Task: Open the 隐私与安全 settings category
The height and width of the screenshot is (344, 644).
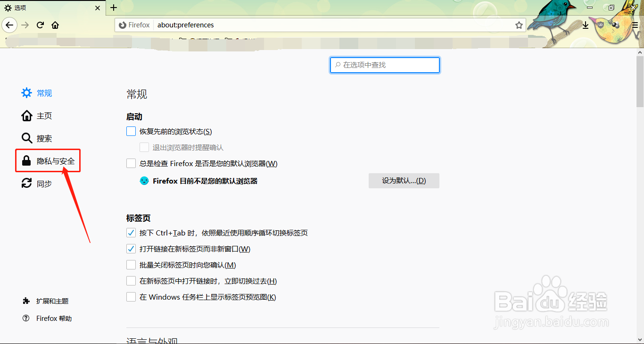Action: [48, 161]
